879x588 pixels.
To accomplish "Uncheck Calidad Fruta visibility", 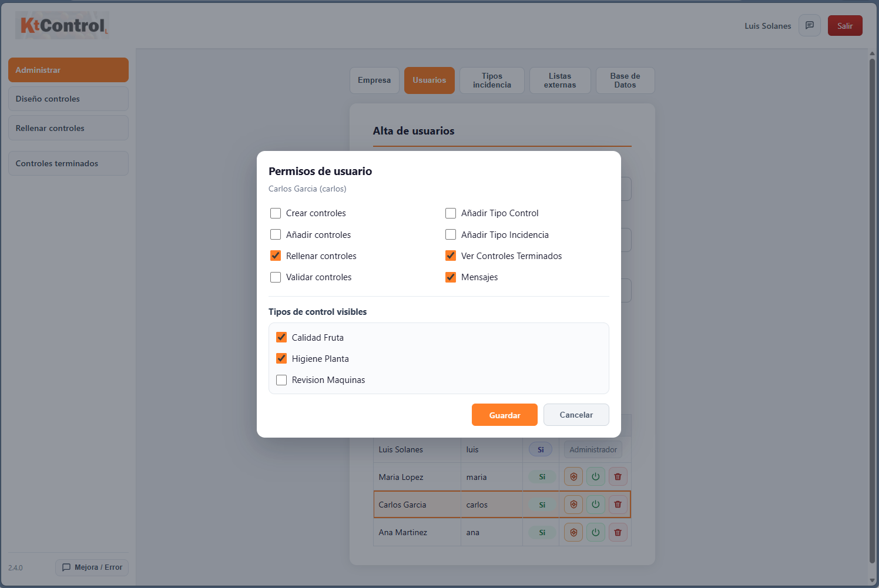I will (x=281, y=337).
